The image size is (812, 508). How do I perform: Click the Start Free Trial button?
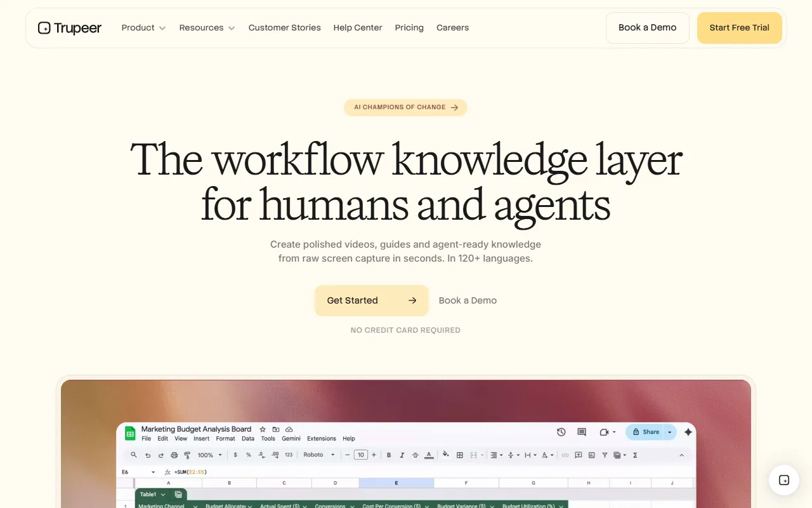(x=739, y=28)
